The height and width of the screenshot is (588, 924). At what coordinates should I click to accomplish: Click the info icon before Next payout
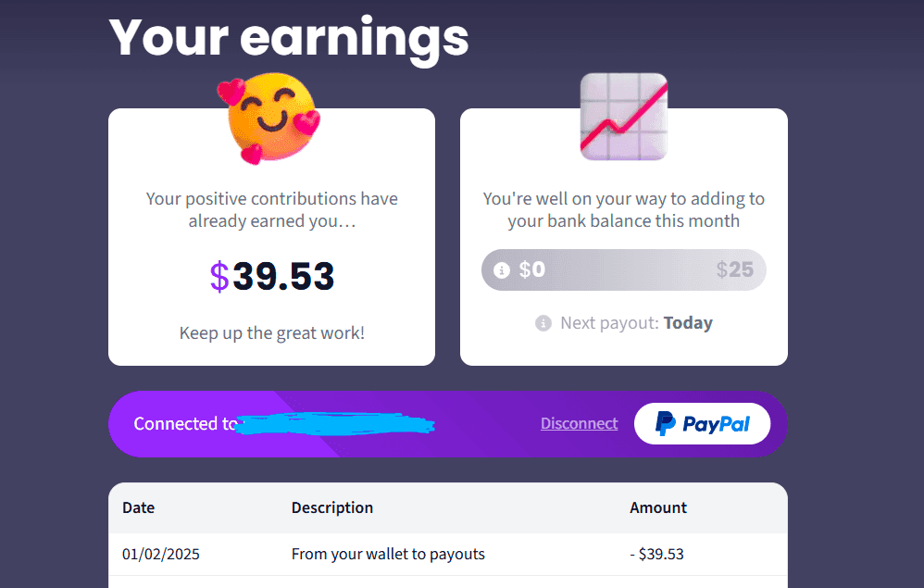(543, 323)
